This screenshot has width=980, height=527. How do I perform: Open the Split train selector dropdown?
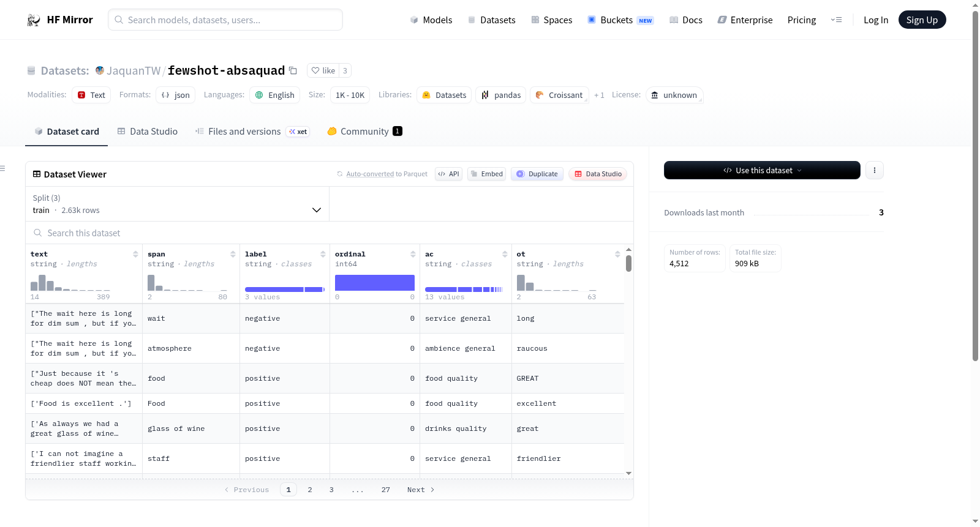(178, 204)
